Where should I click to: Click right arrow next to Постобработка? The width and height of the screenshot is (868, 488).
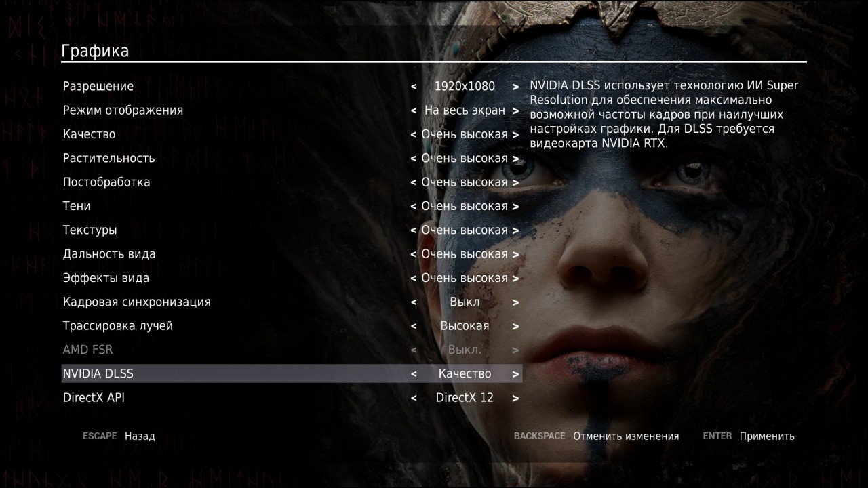(515, 182)
